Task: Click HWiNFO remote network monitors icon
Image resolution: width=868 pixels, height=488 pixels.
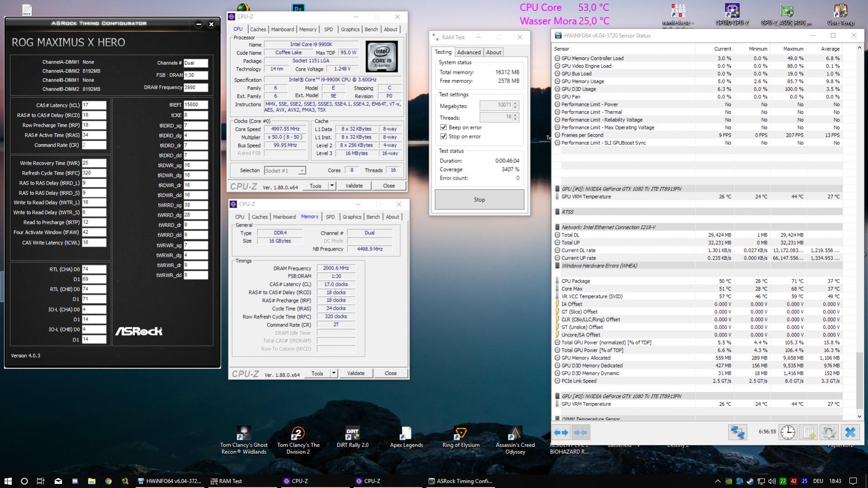Action: point(737,432)
